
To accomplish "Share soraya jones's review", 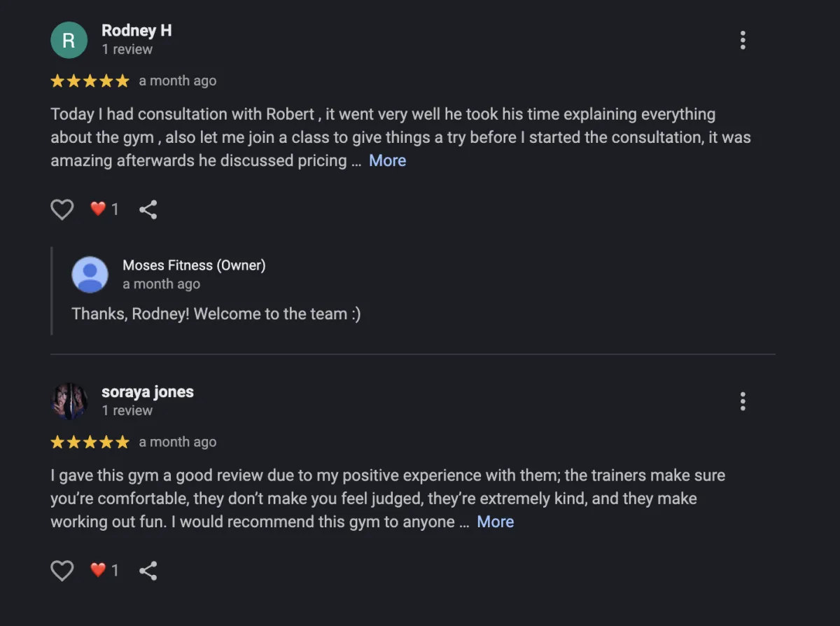I will click(148, 571).
